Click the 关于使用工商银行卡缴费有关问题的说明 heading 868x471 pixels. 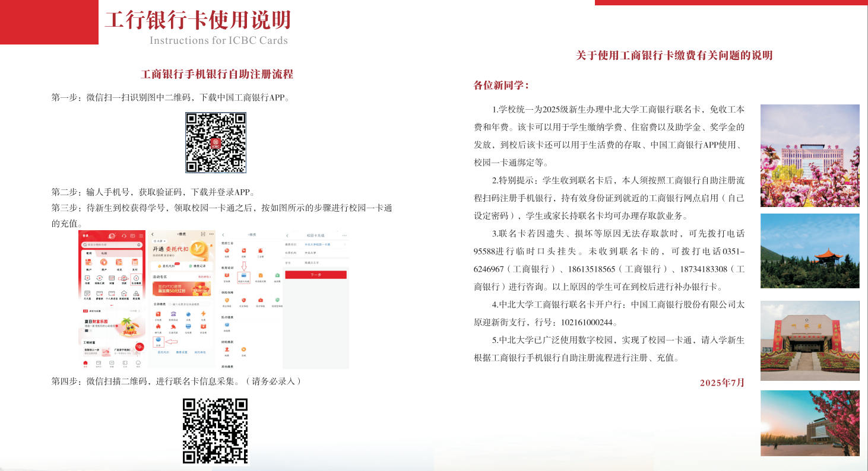coord(674,55)
